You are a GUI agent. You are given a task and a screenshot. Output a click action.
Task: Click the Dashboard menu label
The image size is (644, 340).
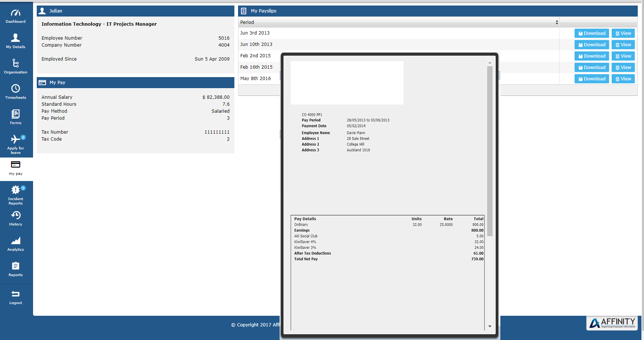pos(15,22)
